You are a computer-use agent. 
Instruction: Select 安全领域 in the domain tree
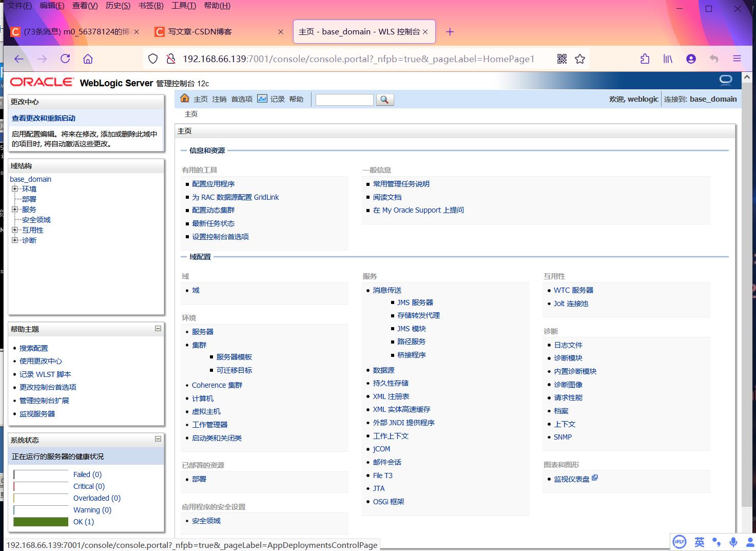tap(36, 220)
